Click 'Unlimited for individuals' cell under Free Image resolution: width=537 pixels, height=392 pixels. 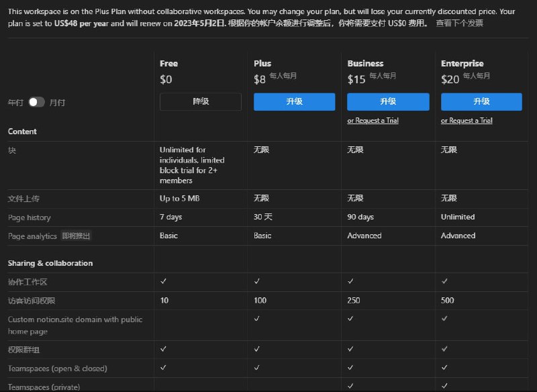pos(192,165)
